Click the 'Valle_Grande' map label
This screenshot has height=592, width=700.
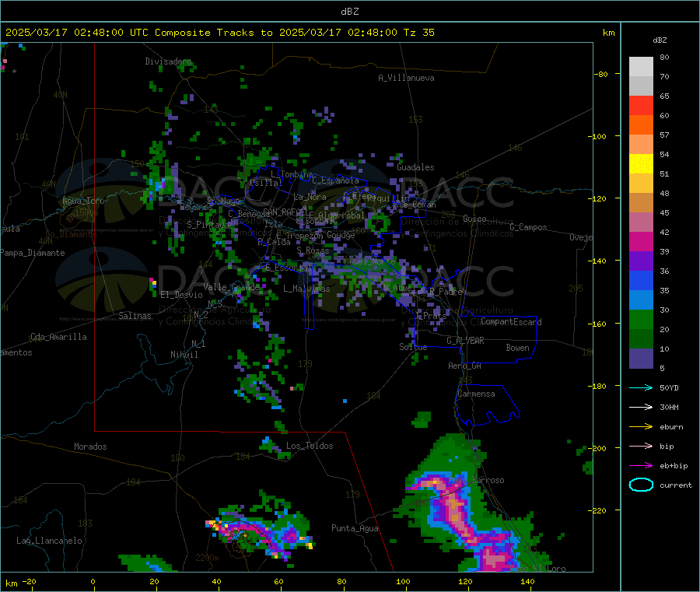[x=231, y=286]
